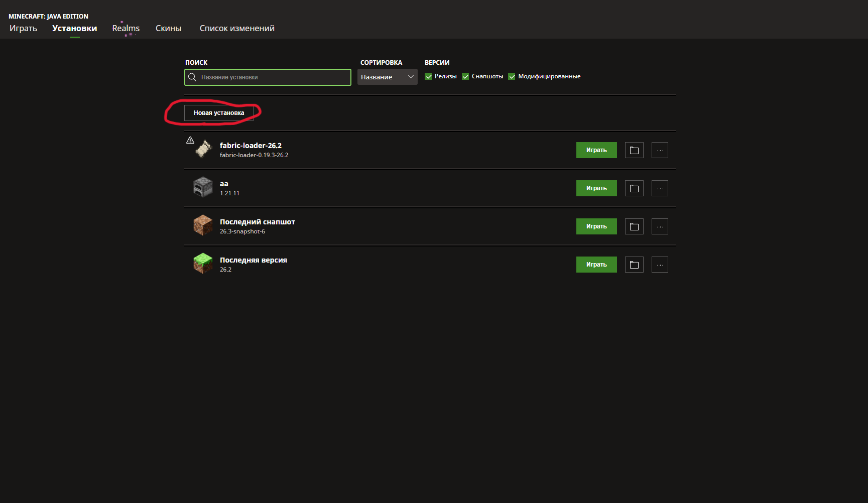
Task: Toggle the Релизы versions checkbox
Action: coord(428,76)
